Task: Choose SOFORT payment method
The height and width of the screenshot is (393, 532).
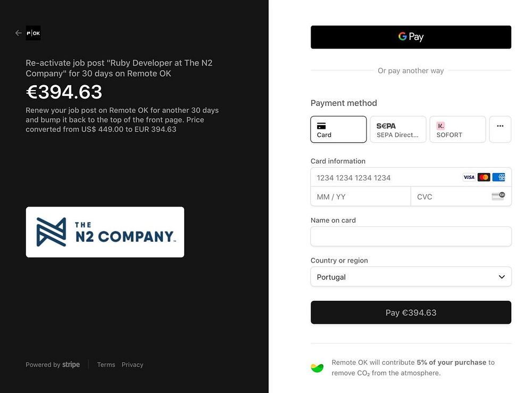Action: pyautogui.click(x=458, y=129)
